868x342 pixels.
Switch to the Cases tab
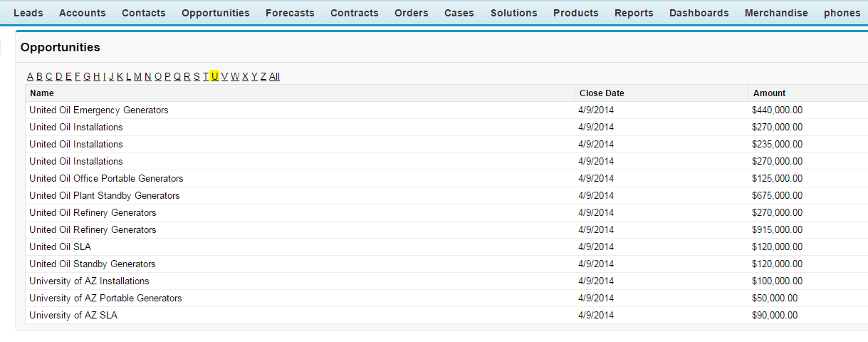click(x=459, y=13)
